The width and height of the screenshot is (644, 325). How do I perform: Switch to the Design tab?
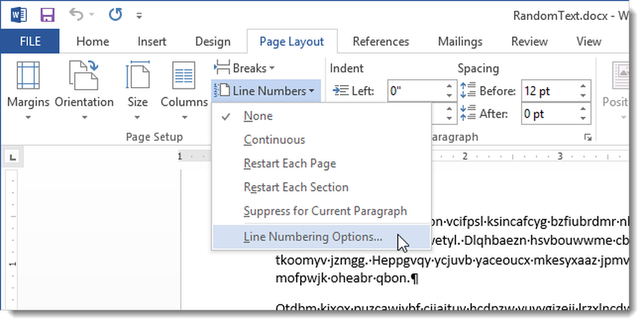(213, 41)
